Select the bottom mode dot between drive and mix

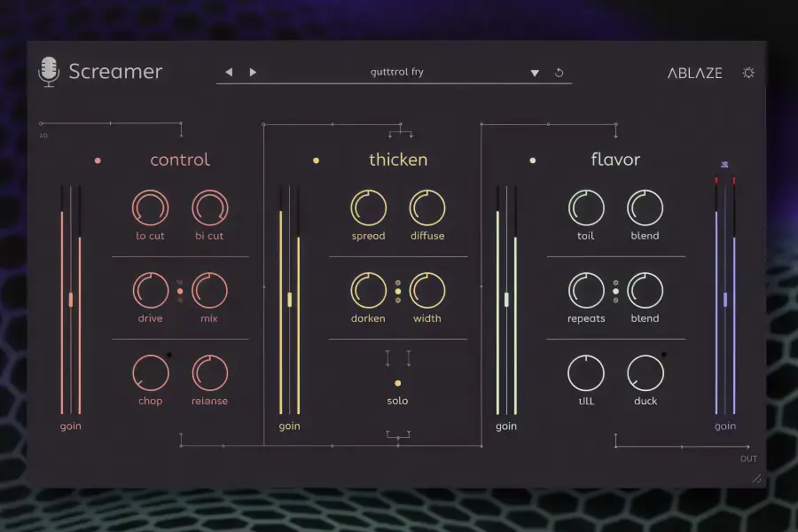(180, 301)
